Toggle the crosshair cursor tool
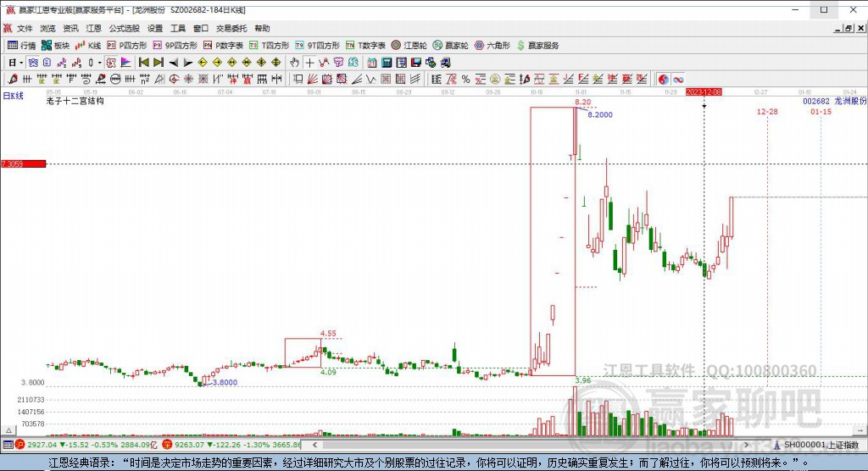Viewport: 868px width, 471px height. 309,62
